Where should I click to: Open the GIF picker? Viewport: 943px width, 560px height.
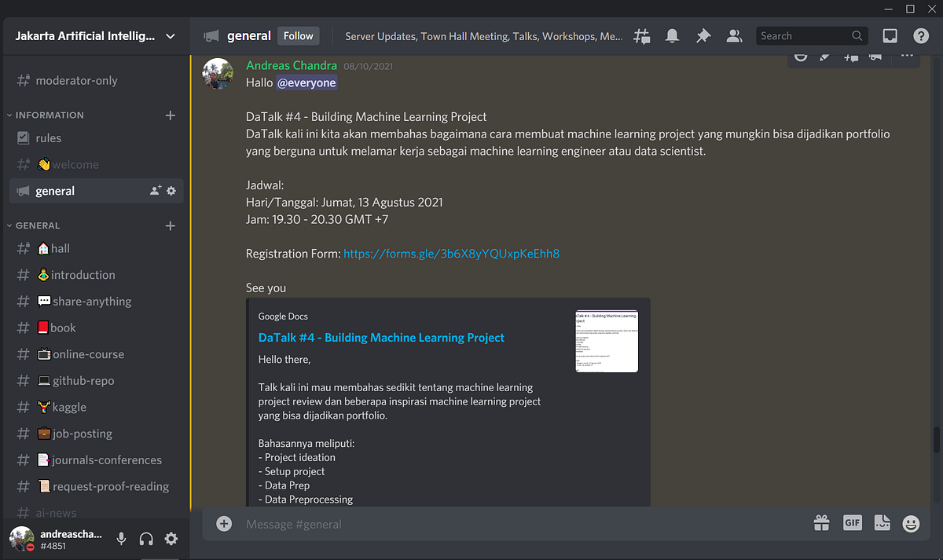tap(852, 523)
